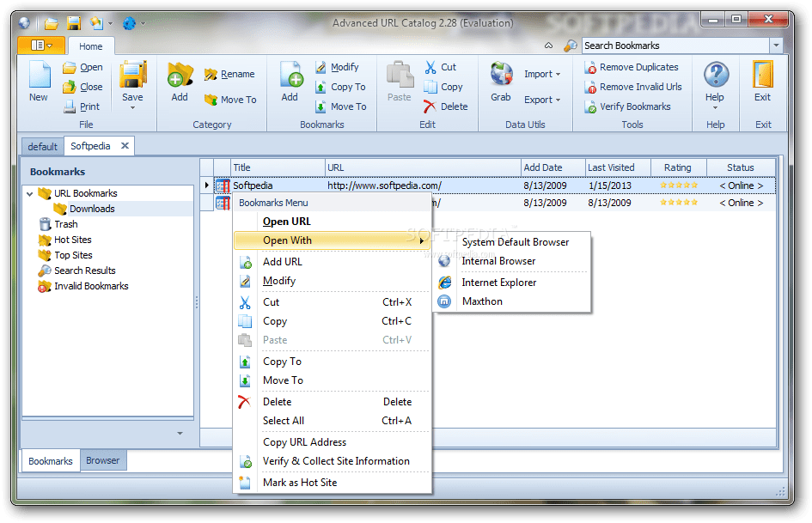The image size is (812, 523).
Task: Click Modify in the Bookmarks group
Action: coord(340,66)
